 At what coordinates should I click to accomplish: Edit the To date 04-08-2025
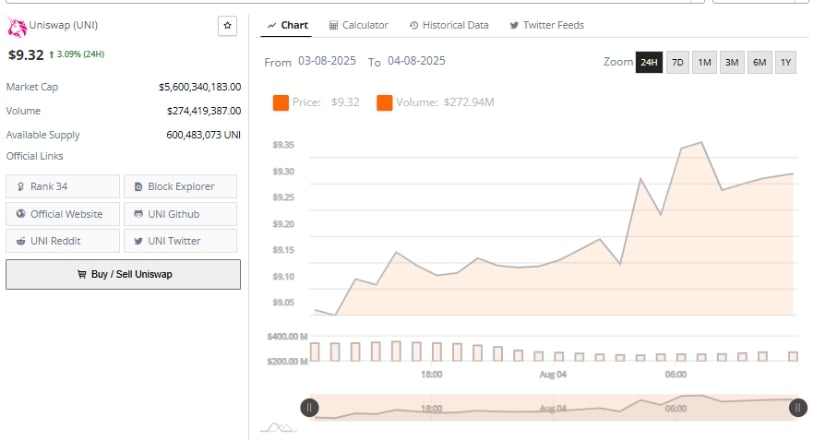coord(416,61)
